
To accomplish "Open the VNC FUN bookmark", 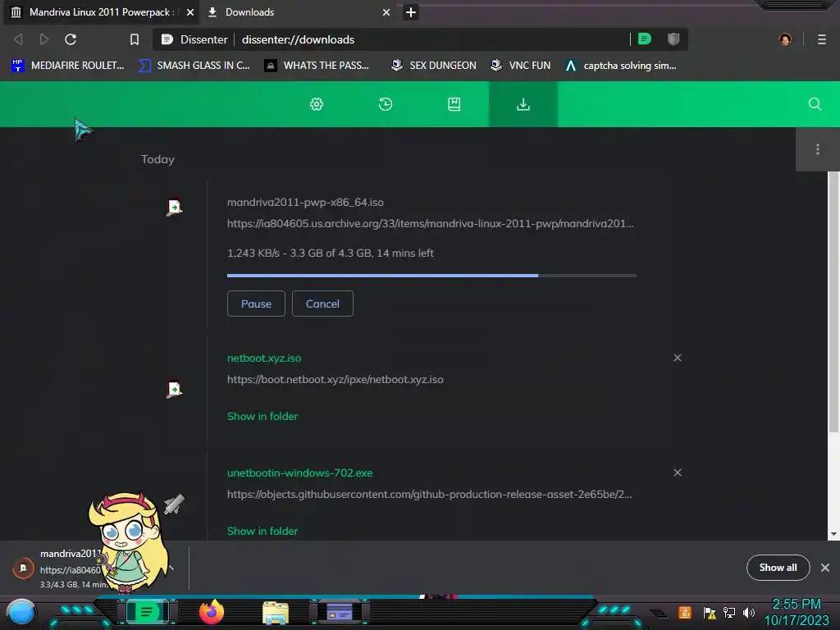I will (x=520, y=66).
